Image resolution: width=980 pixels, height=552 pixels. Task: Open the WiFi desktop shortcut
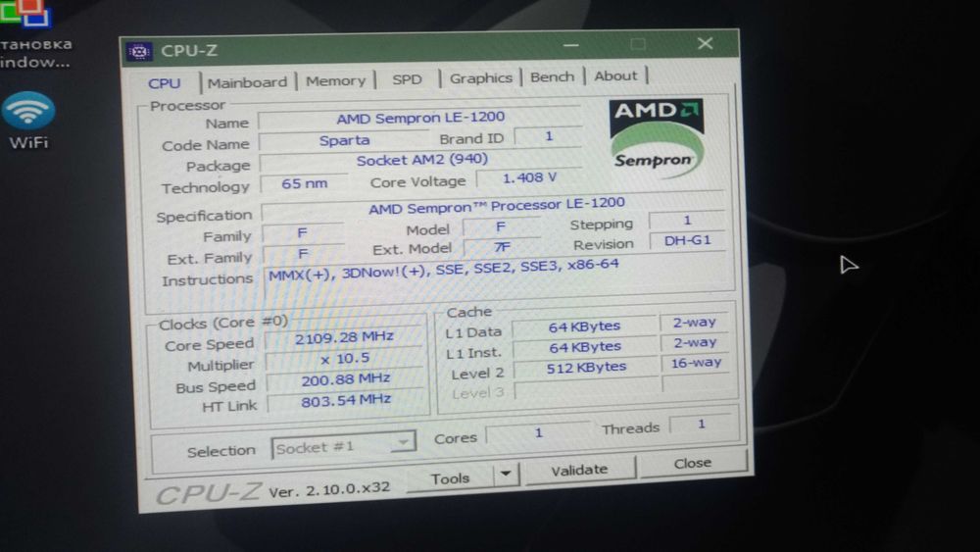pyautogui.click(x=28, y=122)
